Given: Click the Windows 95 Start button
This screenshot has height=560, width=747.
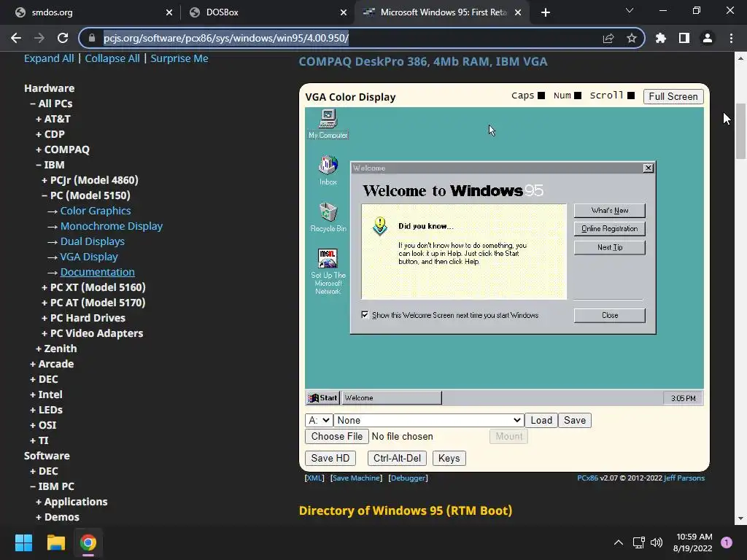Looking at the screenshot, I should pos(322,397).
